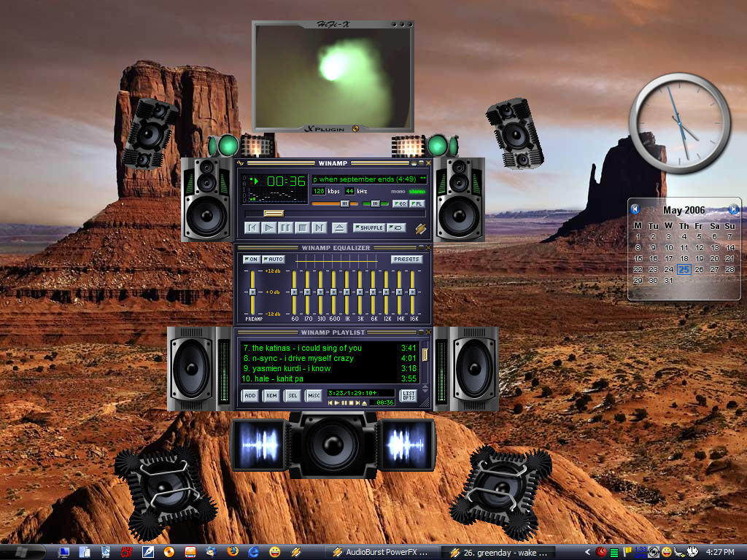Viewport: 747px width, 560px height.
Task: Launch Winamp from quick launch icon
Action: (x=296, y=552)
